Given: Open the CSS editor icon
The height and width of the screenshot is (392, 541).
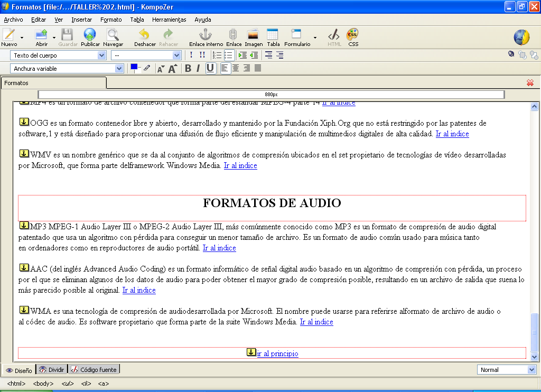Looking at the screenshot, I should tap(352, 34).
